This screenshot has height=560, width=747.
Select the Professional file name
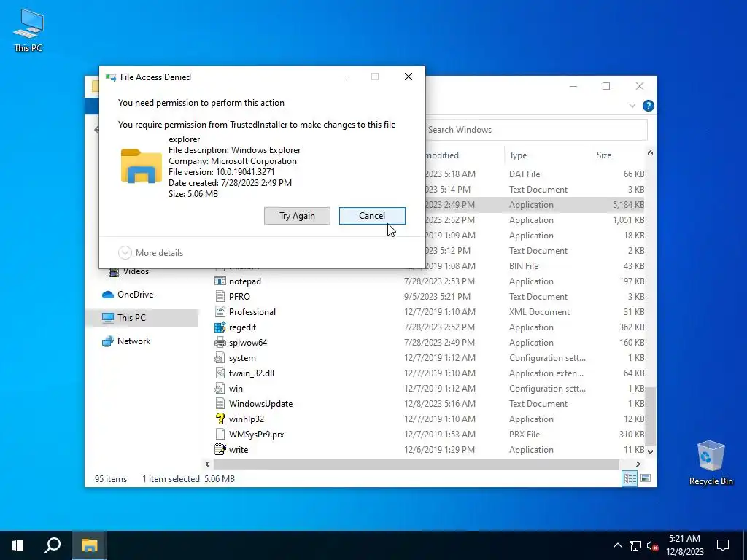(252, 312)
